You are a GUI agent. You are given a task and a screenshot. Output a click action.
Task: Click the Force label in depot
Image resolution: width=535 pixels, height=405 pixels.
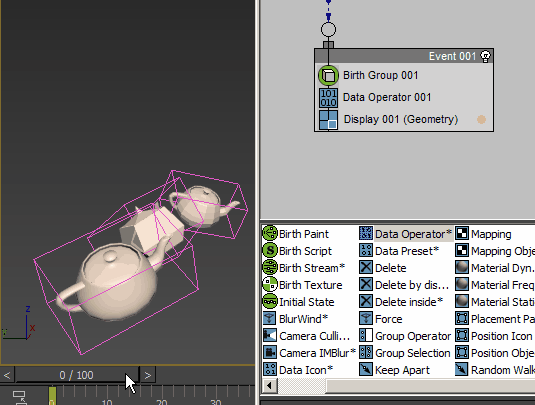coord(389,319)
